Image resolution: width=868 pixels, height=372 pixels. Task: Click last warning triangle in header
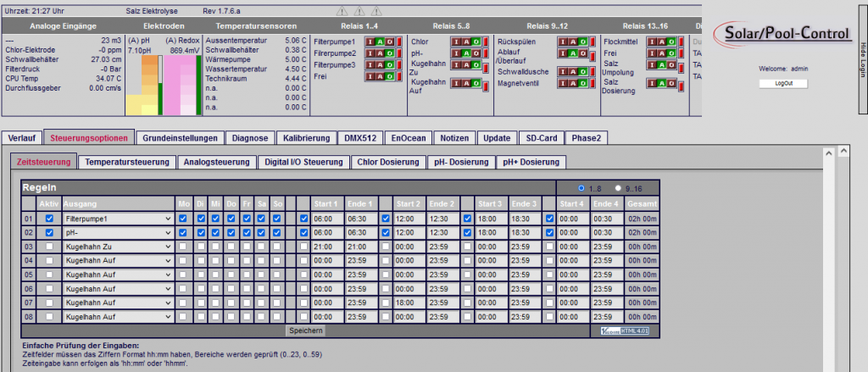click(x=376, y=10)
